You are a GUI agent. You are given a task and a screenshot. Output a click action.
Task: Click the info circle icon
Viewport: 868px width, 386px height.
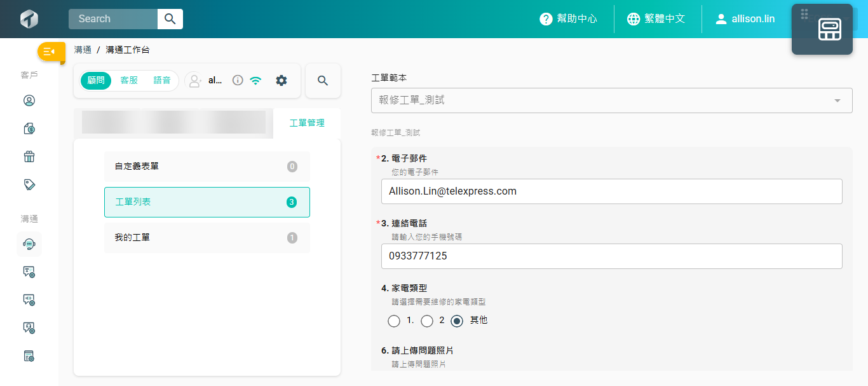238,81
